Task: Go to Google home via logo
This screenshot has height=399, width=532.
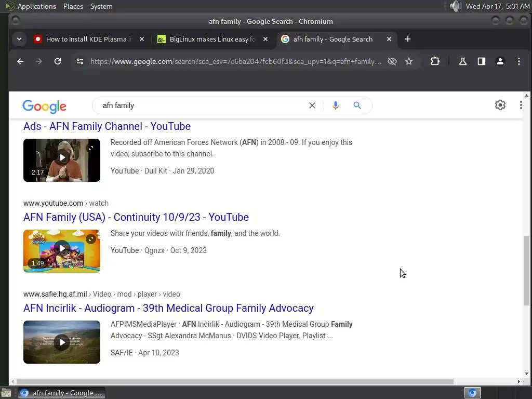Action: click(x=45, y=107)
